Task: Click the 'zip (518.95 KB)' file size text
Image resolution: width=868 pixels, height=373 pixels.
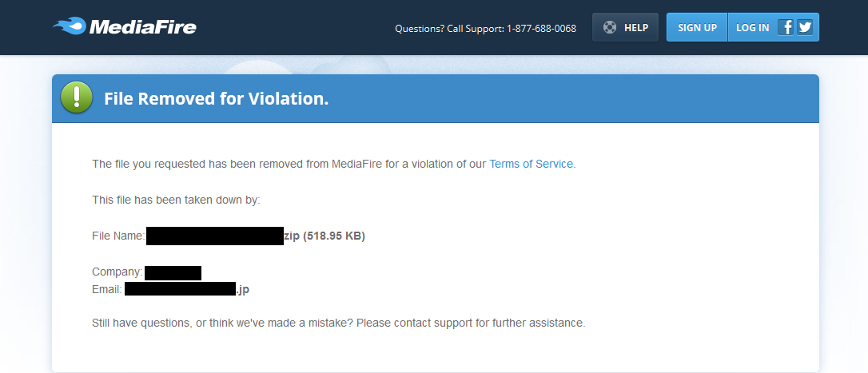Action: pos(325,236)
